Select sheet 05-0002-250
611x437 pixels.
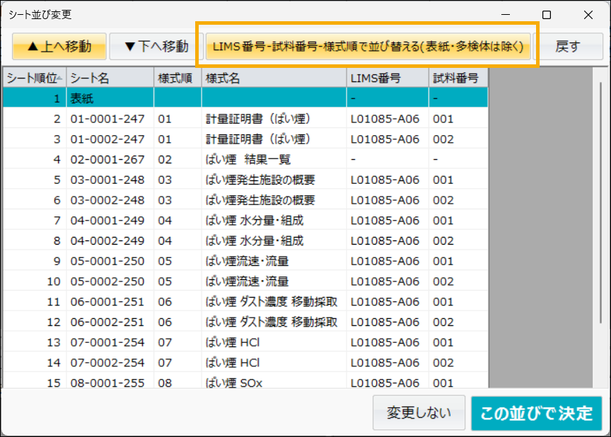point(245,281)
